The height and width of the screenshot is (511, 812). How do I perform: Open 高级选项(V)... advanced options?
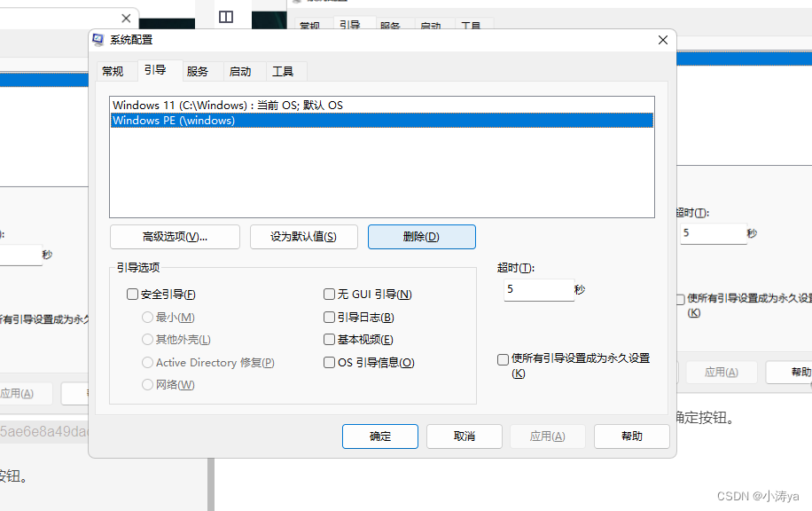(175, 237)
